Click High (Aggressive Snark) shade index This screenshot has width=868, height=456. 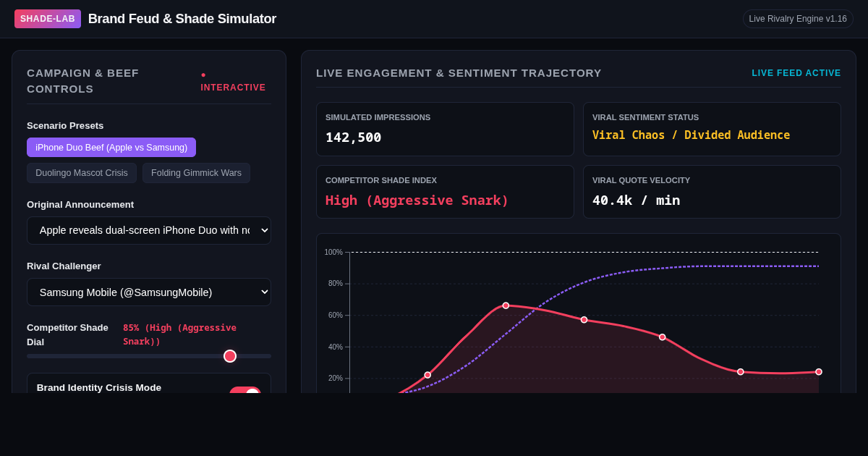click(417, 200)
